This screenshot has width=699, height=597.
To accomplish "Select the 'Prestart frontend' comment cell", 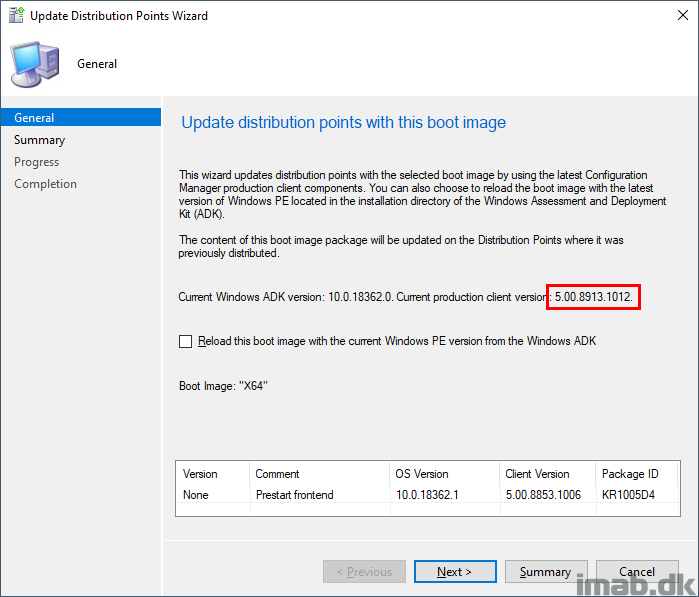I will pos(294,495).
